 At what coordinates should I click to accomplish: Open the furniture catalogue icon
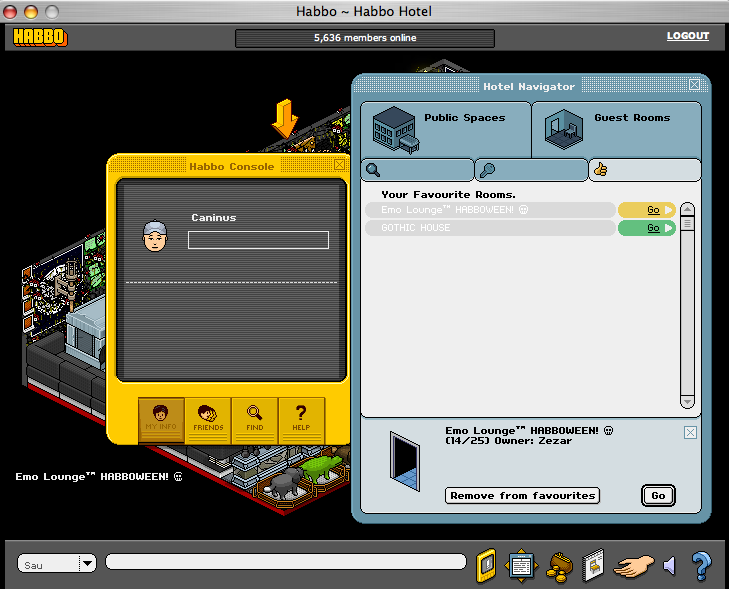[593, 565]
